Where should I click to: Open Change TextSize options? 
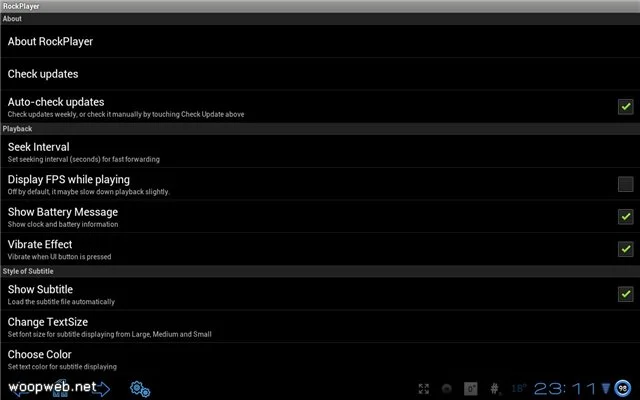click(x=320, y=327)
